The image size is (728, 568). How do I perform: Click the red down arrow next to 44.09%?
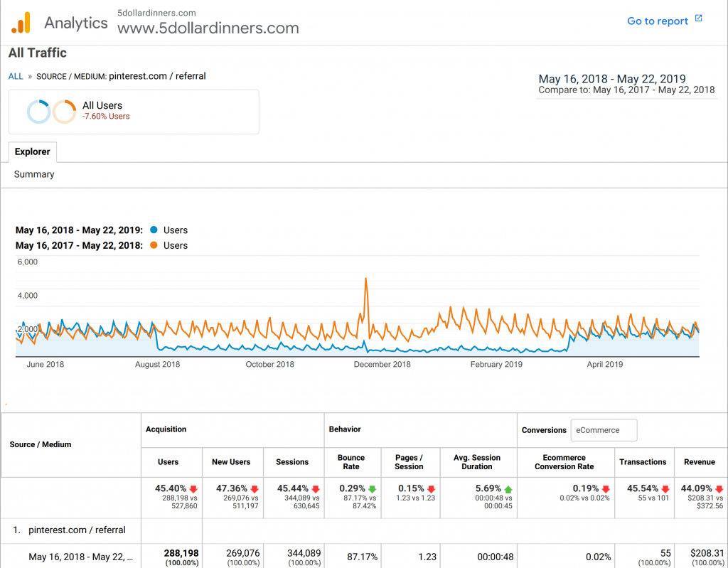(x=719, y=489)
